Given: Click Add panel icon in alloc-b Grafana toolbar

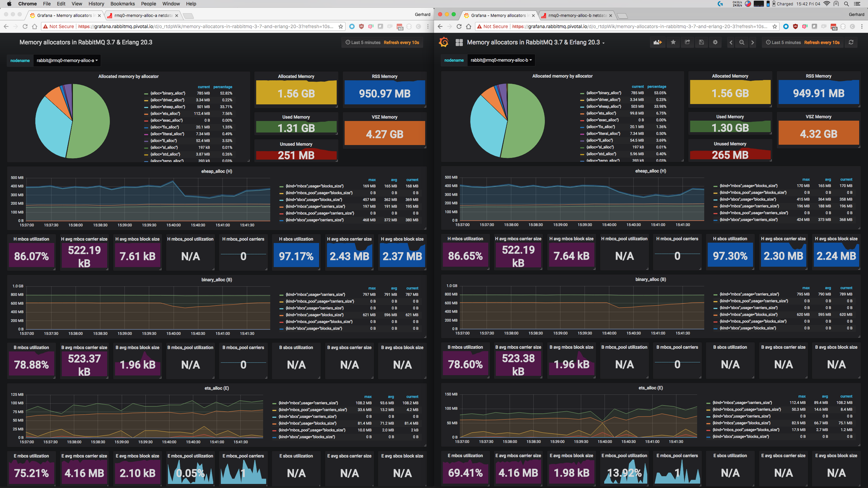Looking at the screenshot, I should [x=657, y=42].
